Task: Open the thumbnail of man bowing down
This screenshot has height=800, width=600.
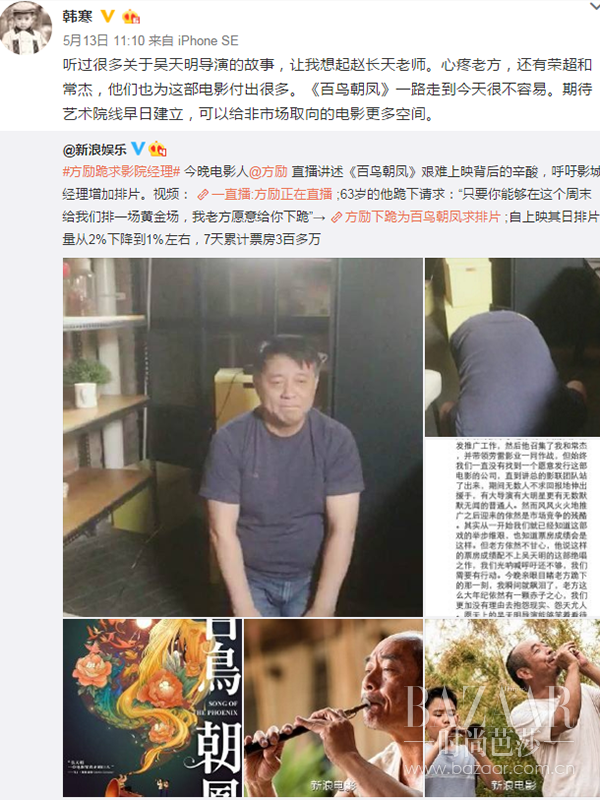Action: (x=512, y=347)
